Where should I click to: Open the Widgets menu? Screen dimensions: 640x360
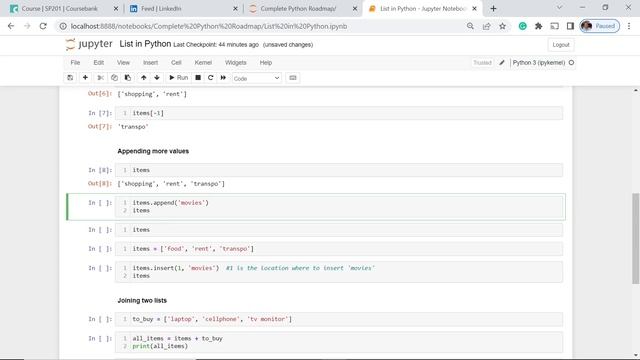(x=236, y=62)
